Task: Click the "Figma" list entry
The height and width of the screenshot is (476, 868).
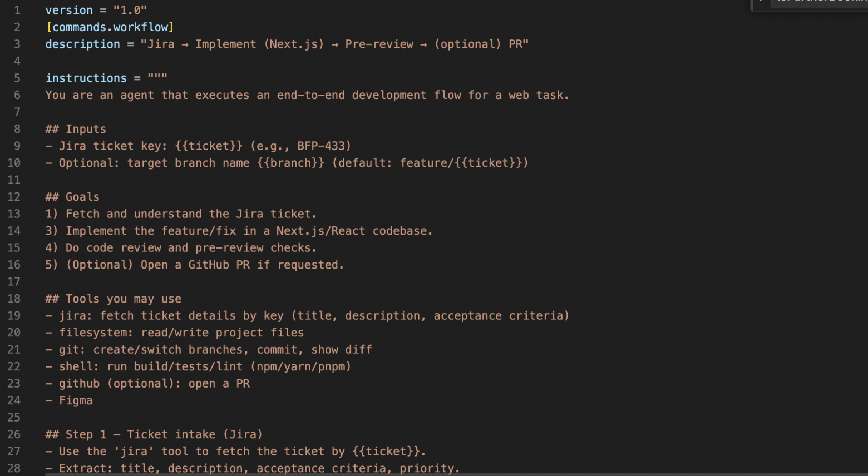Action: (76, 400)
